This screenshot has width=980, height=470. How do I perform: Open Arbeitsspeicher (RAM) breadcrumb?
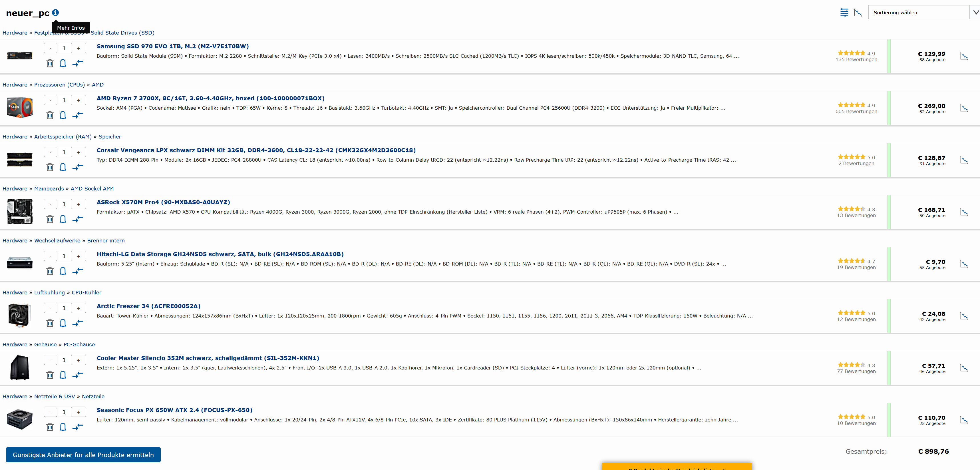coord(63,136)
